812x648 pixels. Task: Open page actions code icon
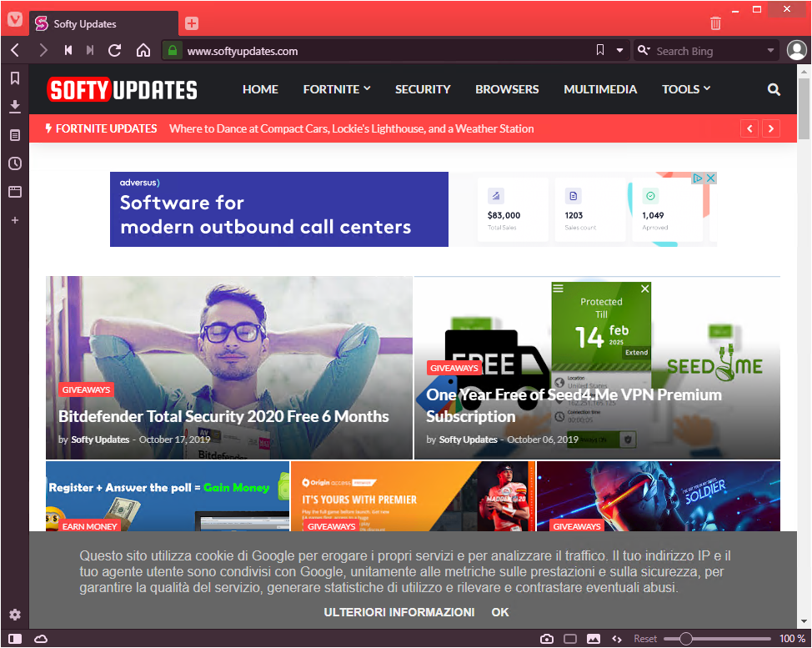click(x=616, y=639)
